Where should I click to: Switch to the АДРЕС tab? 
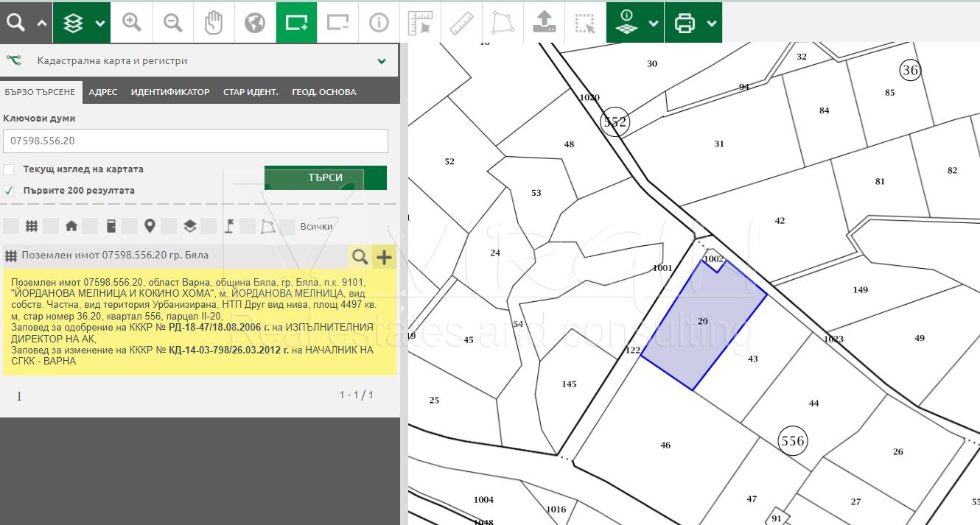pyautogui.click(x=103, y=92)
